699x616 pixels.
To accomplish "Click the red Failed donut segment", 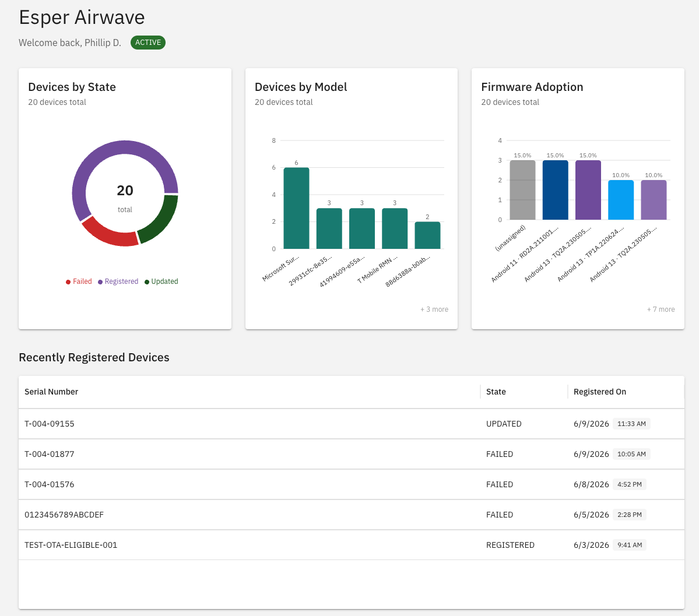I will (108, 234).
